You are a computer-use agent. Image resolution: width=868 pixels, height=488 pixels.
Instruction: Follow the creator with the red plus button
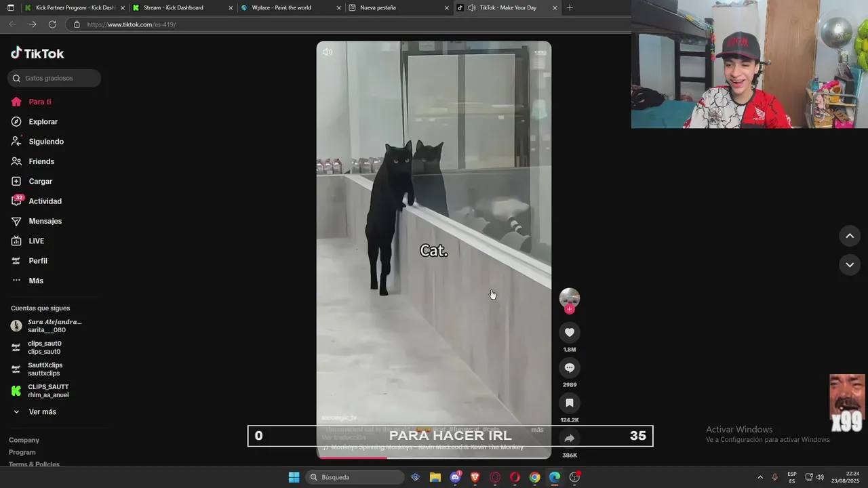(570, 309)
